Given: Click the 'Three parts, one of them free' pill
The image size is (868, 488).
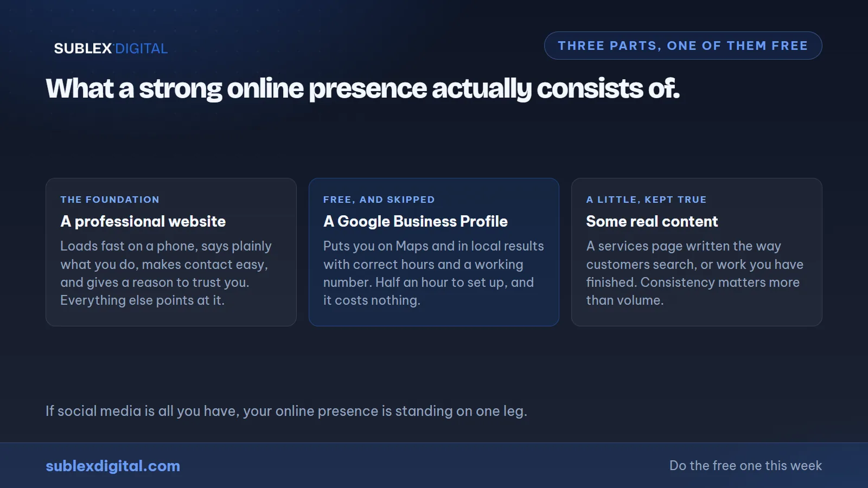Looking at the screenshot, I should 683,46.
